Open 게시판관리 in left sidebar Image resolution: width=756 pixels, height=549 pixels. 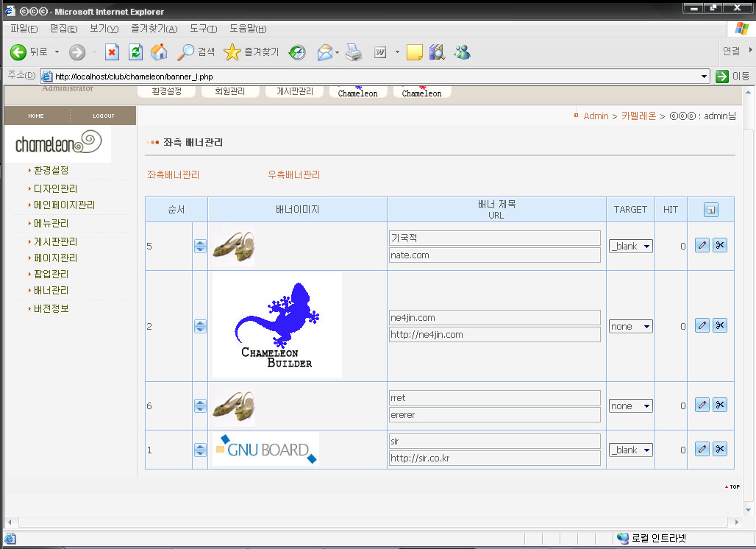pyautogui.click(x=55, y=241)
